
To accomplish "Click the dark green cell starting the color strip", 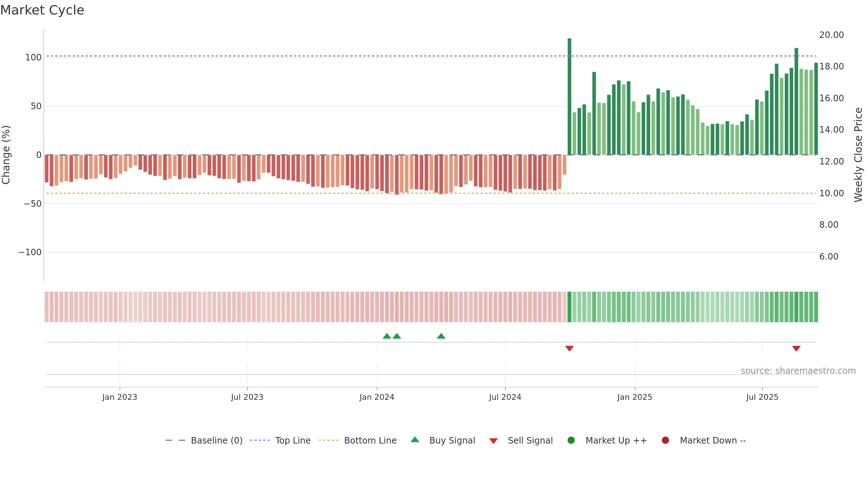I will coord(569,307).
